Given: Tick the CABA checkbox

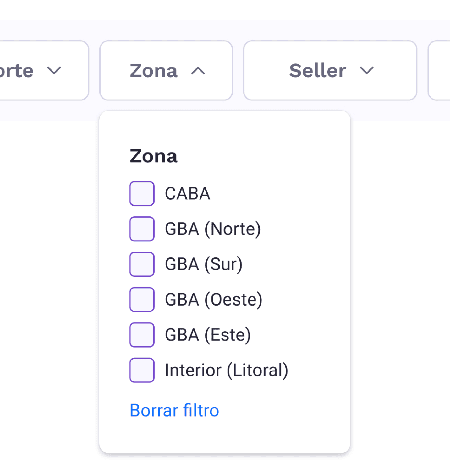Looking at the screenshot, I should point(142,193).
